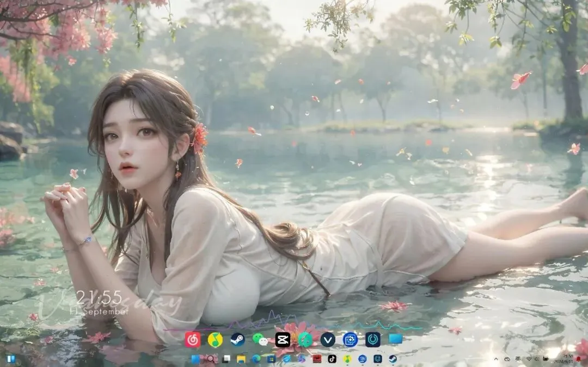The height and width of the screenshot is (367, 588).
Task: Expand the hidden tray icons chevron
Action: 496,359
